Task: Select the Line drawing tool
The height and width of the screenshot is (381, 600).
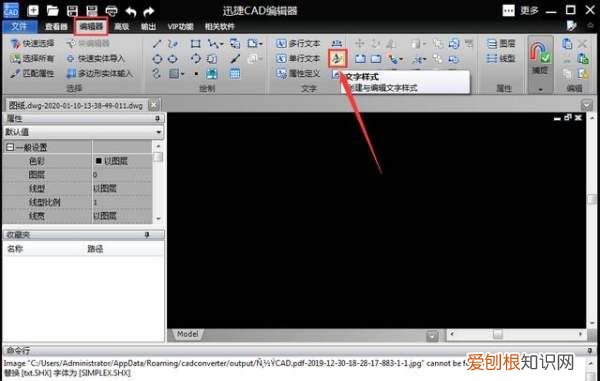Action: 157,44
